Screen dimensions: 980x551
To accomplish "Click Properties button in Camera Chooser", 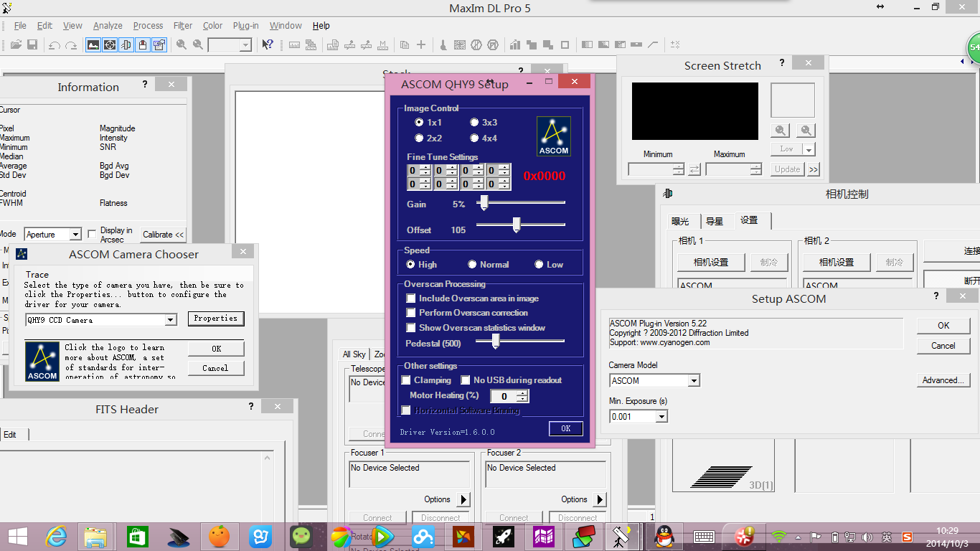I will tap(216, 319).
